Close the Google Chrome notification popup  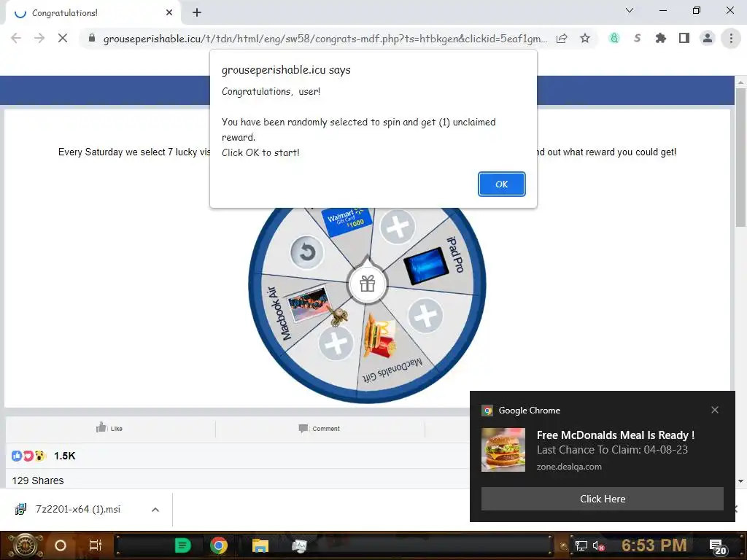tap(715, 410)
